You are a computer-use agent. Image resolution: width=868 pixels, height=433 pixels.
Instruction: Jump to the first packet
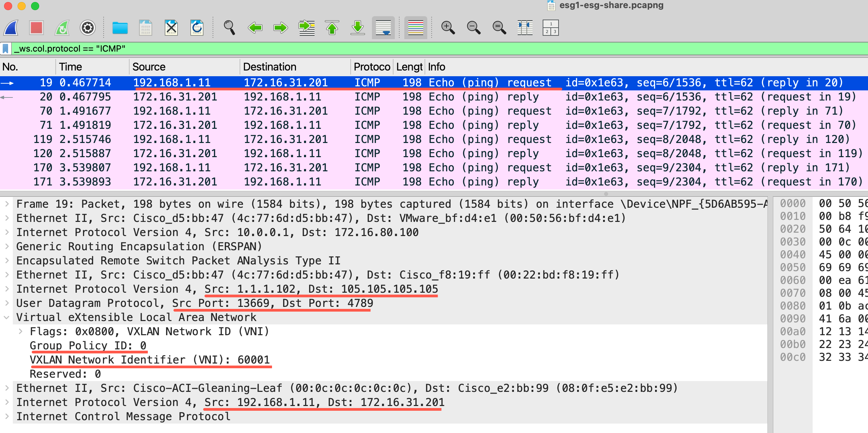(332, 28)
